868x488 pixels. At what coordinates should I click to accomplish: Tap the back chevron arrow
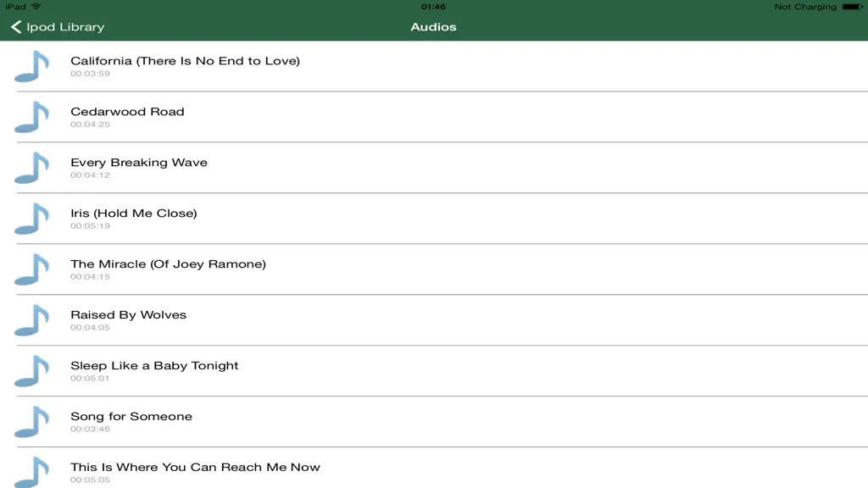16,26
